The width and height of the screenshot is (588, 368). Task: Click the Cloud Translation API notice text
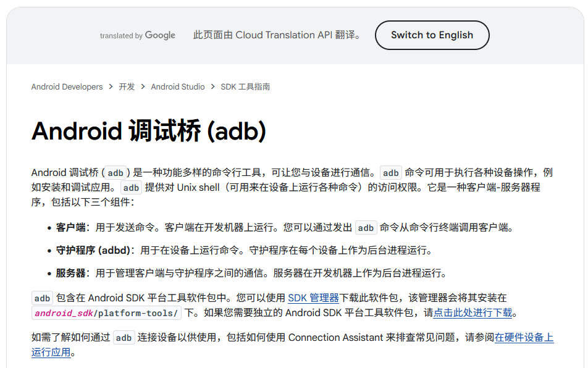[277, 35]
